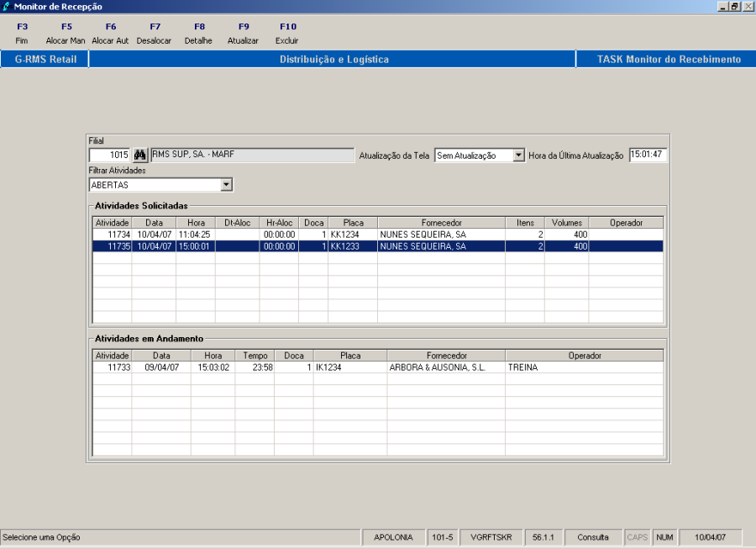Screen dimensions: 756x549
Task: Click placa KK1234 cell
Action: [353, 235]
